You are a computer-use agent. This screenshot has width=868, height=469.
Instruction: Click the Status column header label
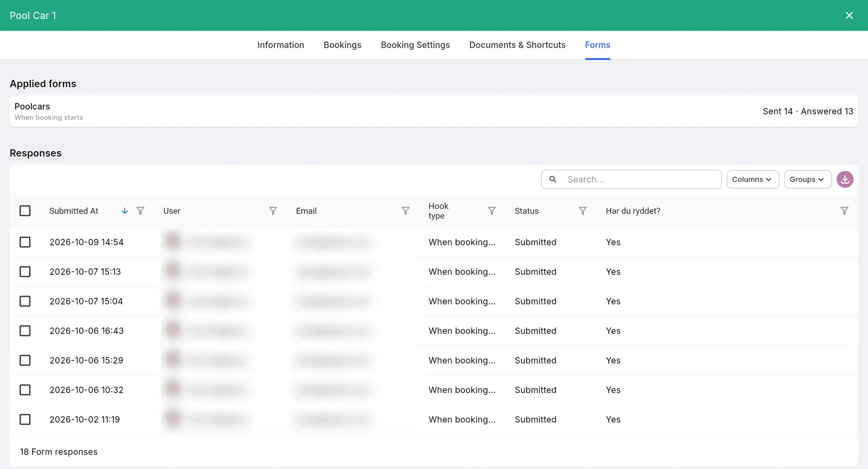click(526, 211)
